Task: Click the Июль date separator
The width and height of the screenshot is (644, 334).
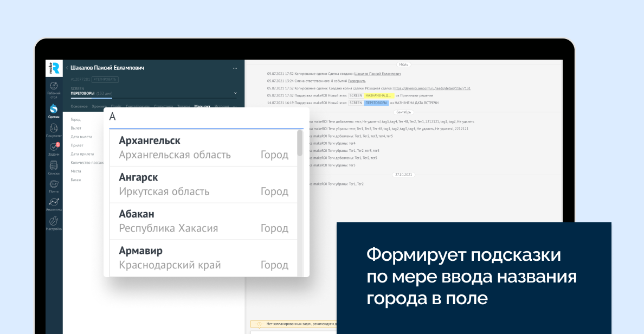Action: pyautogui.click(x=404, y=65)
